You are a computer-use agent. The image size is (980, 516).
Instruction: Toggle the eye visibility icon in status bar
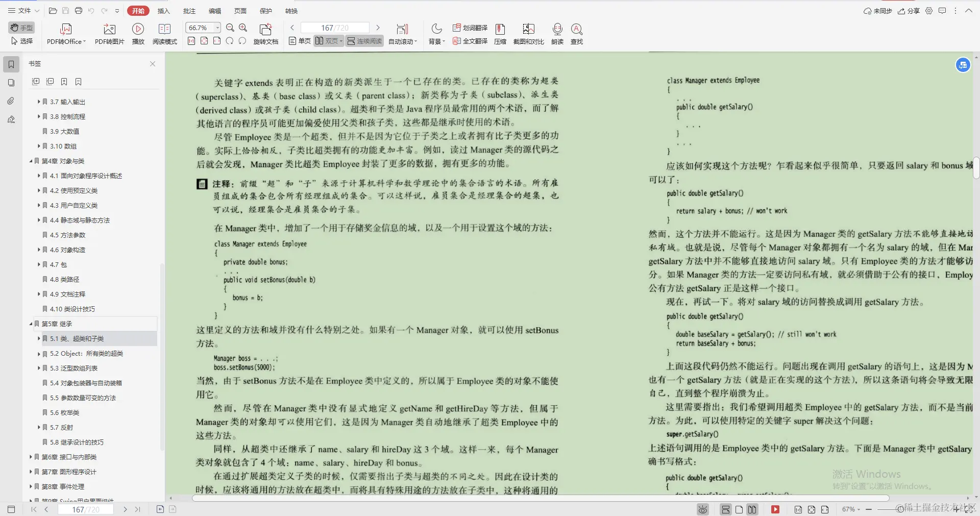702,509
